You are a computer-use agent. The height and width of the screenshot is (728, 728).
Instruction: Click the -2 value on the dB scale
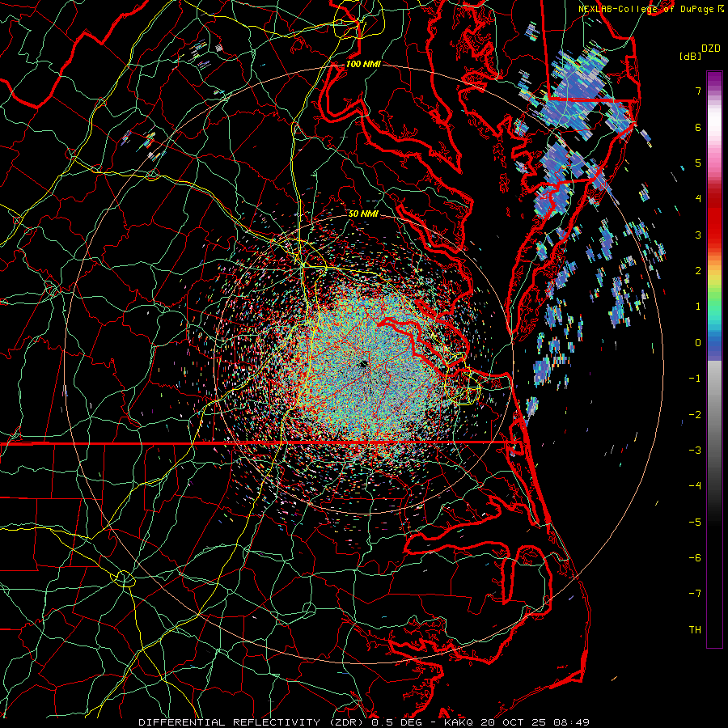click(695, 415)
